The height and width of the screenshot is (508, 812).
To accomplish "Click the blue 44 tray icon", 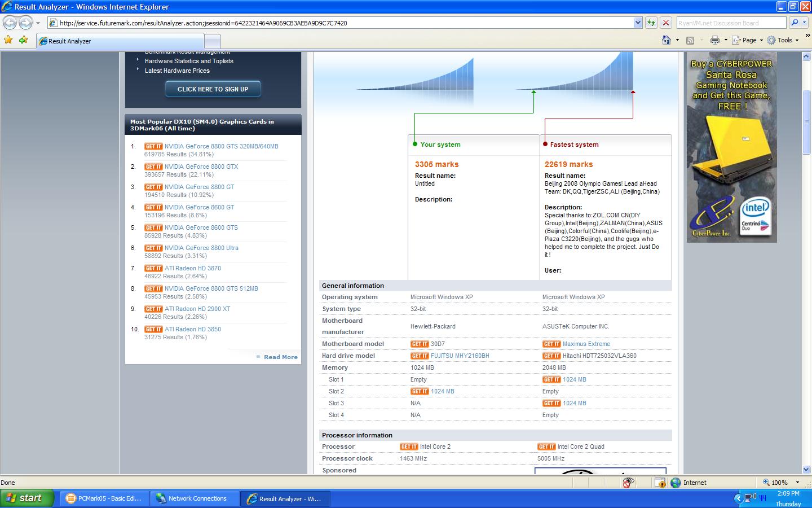I will coord(763,498).
